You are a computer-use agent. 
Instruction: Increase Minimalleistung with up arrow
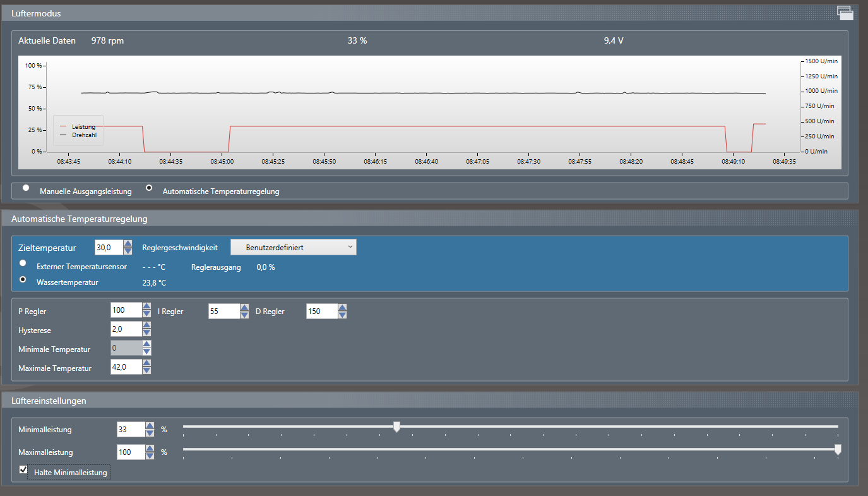pos(150,426)
